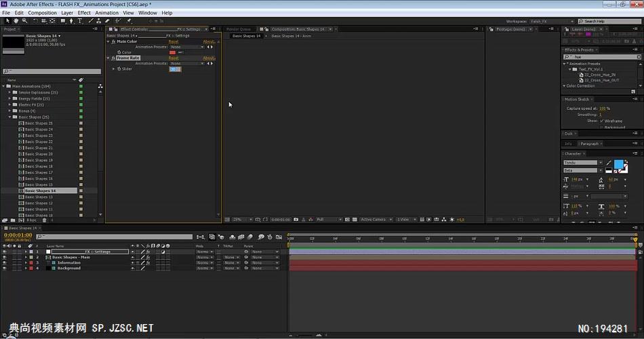Edit the Frame Rate Slider value
The width and height of the screenshot is (644, 339).
(x=175, y=69)
